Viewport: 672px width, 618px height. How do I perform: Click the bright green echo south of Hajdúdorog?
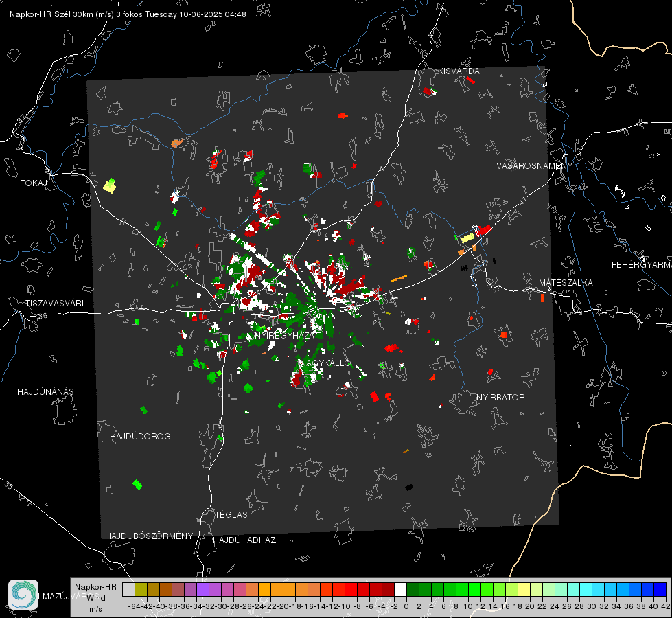[137, 485]
